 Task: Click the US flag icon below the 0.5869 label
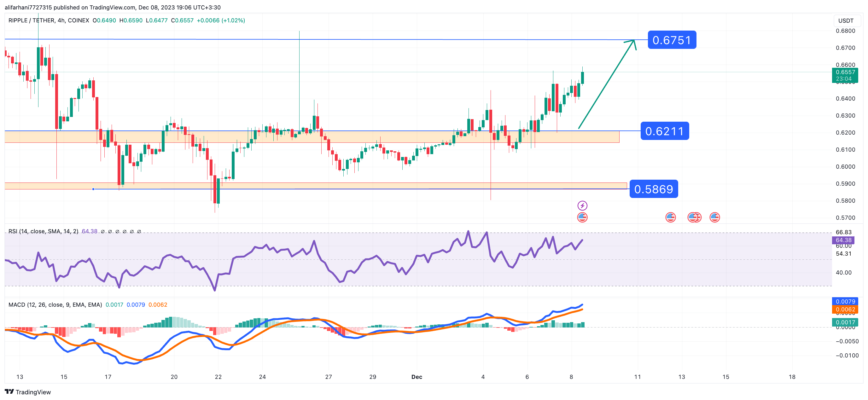(x=670, y=217)
